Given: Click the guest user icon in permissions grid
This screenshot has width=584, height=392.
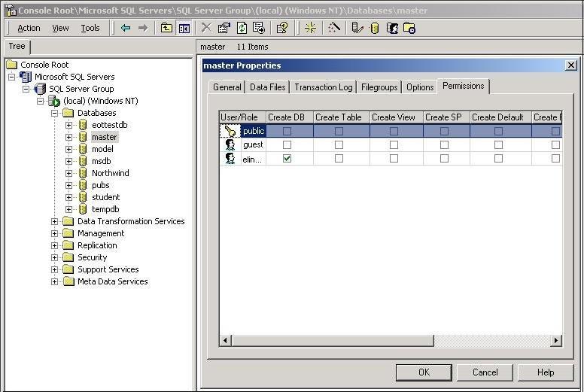Looking at the screenshot, I should point(230,144).
